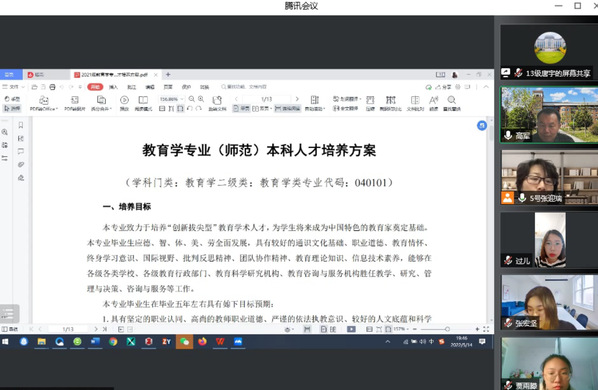Toggle fit width view button
This screenshot has width=598, height=390.
pos(171,109)
